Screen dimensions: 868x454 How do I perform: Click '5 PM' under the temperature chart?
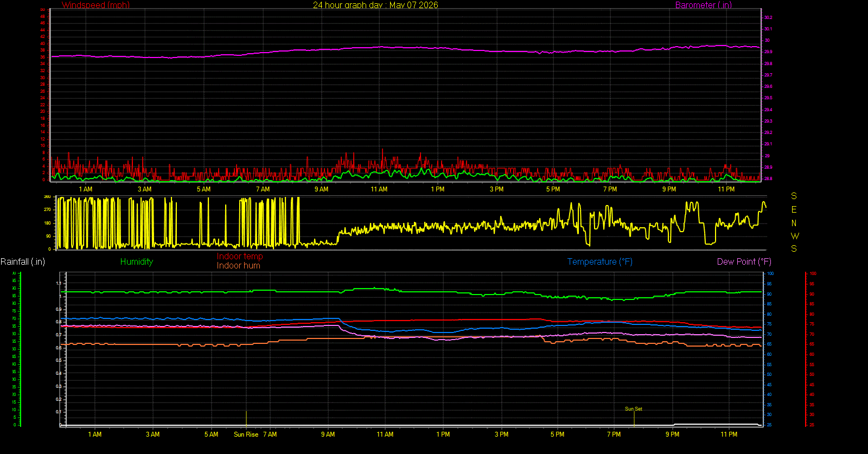[x=557, y=434]
